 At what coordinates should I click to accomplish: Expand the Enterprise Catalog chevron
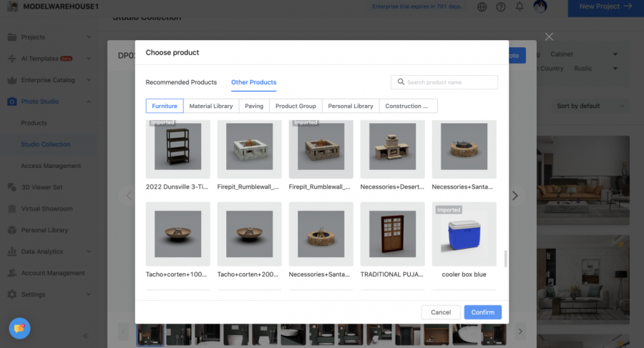(x=89, y=80)
